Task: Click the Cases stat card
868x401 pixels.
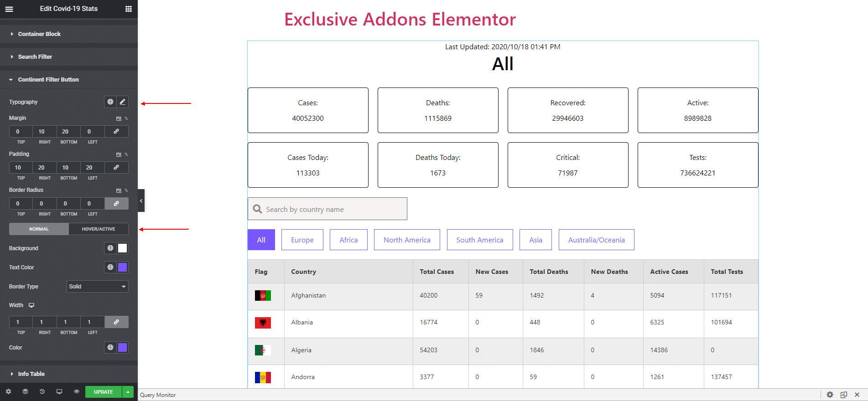Action: (308, 110)
